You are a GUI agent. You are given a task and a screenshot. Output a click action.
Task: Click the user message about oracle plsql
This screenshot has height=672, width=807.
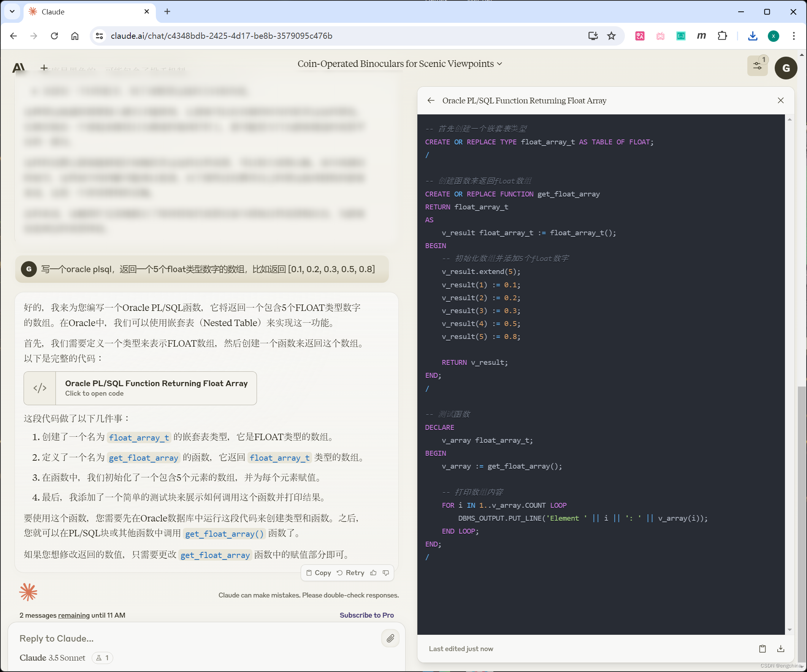click(x=202, y=269)
